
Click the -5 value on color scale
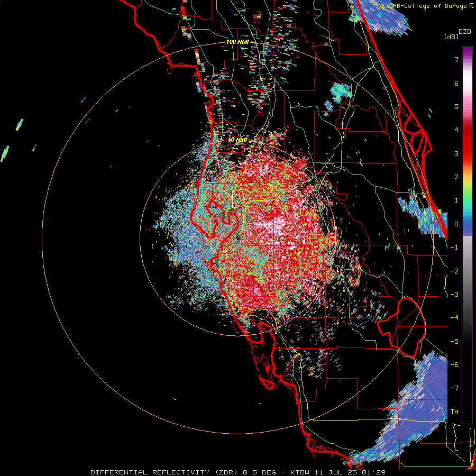tap(454, 342)
